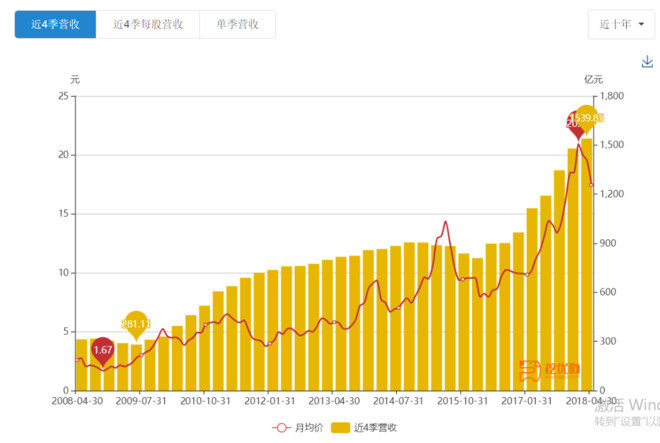The image size is (660, 443).
Task: Click the price line data point at 2017-01-31
Action: [x=527, y=275]
